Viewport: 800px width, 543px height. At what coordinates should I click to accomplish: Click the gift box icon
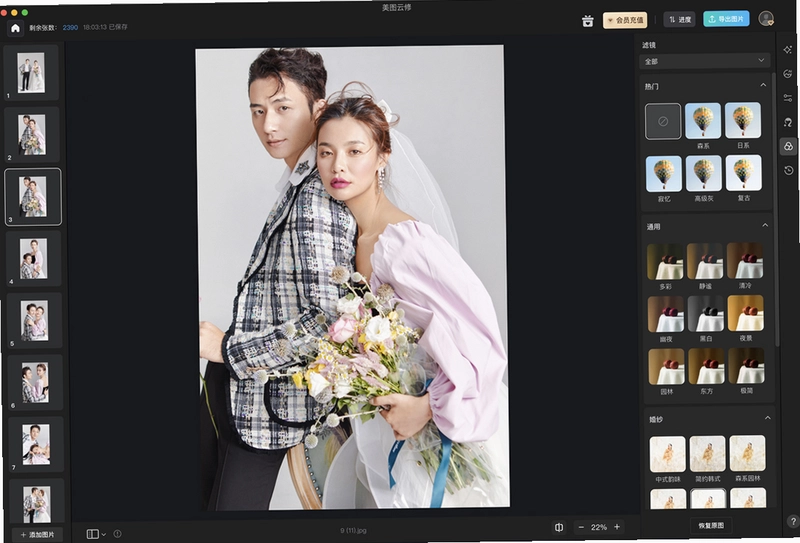pyautogui.click(x=588, y=21)
